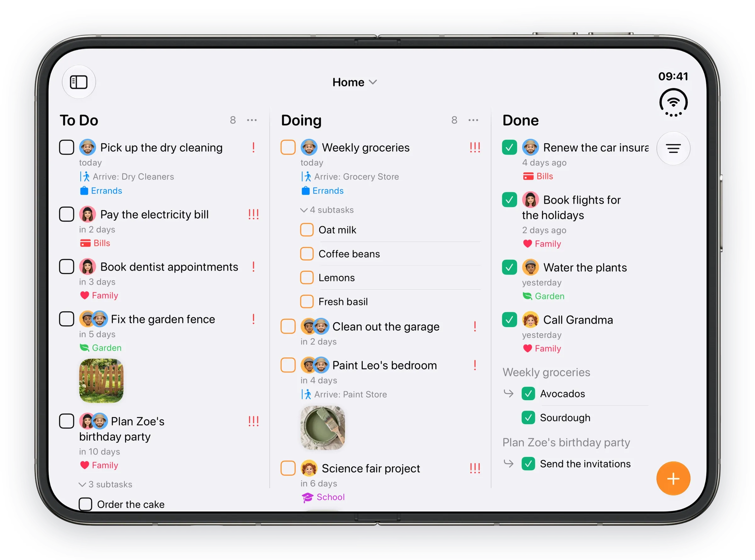This screenshot has height=560, width=755.
Task: Tap the orange add task button
Action: 673,478
